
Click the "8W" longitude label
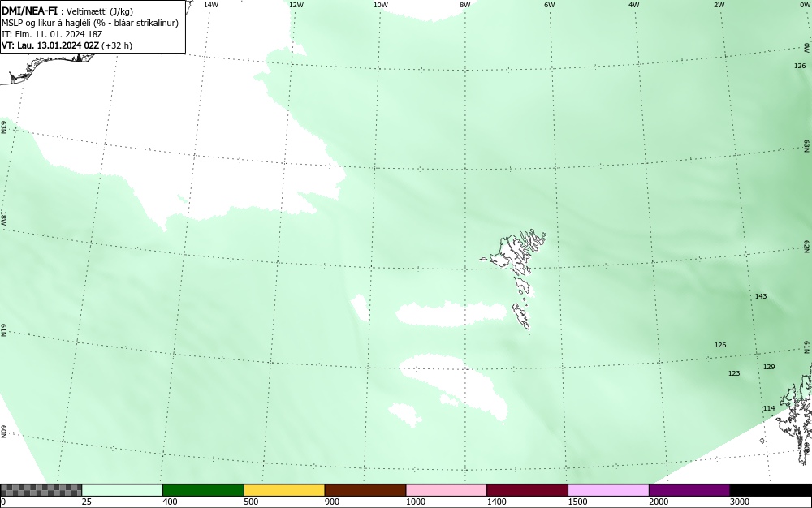[x=465, y=5]
